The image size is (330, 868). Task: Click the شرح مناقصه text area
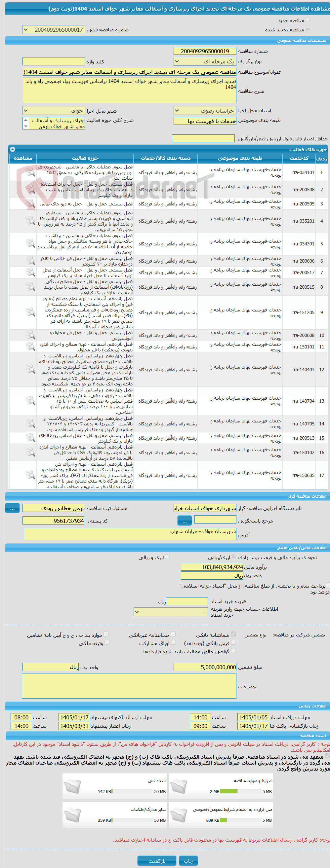click(x=130, y=90)
